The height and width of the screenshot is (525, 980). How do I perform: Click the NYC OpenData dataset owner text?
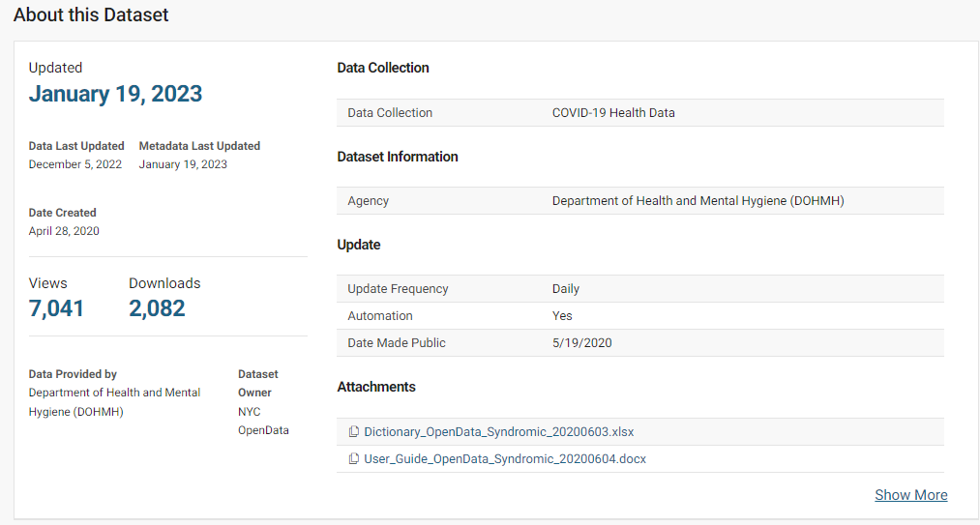click(263, 421)
